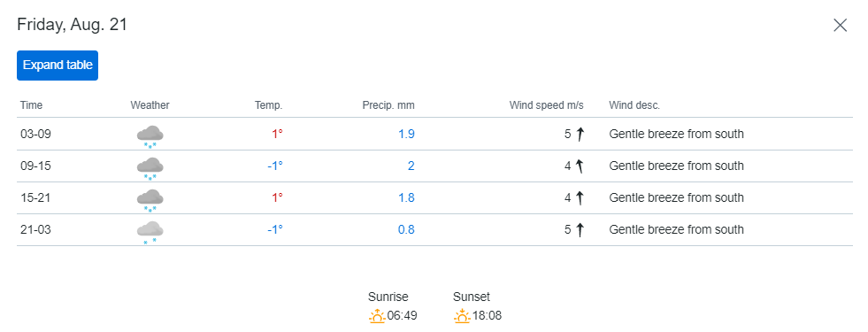Close the Friday forecast dialog
The image size is (868, 332).
(840, 26)
